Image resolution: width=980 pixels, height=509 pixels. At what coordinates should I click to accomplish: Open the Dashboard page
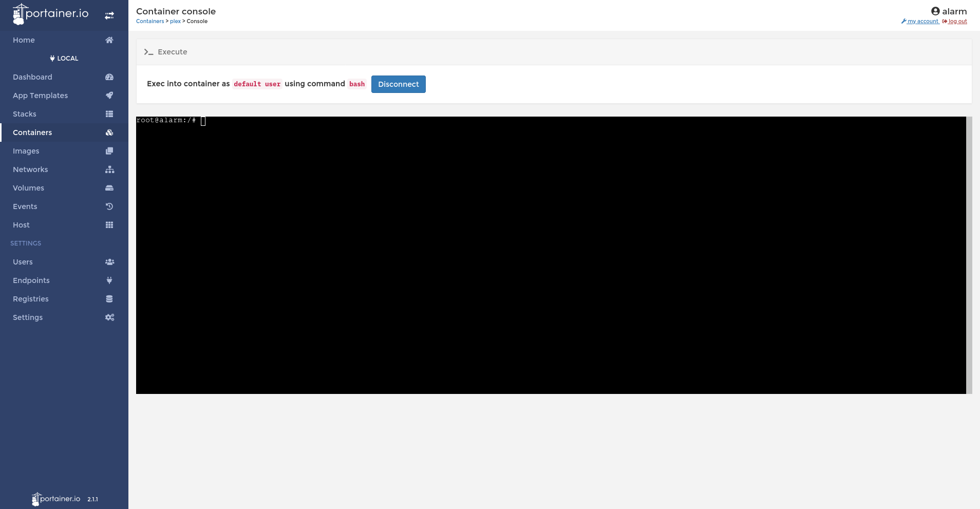pos(64,77)
